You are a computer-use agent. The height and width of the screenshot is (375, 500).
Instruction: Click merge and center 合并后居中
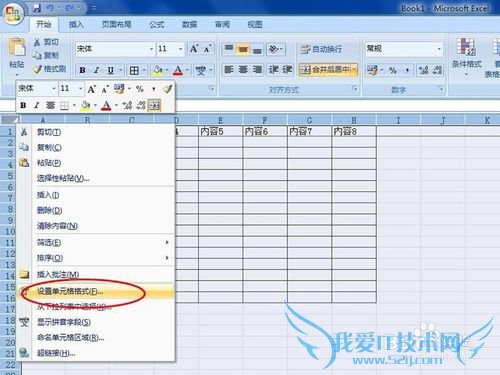(325, 70)
